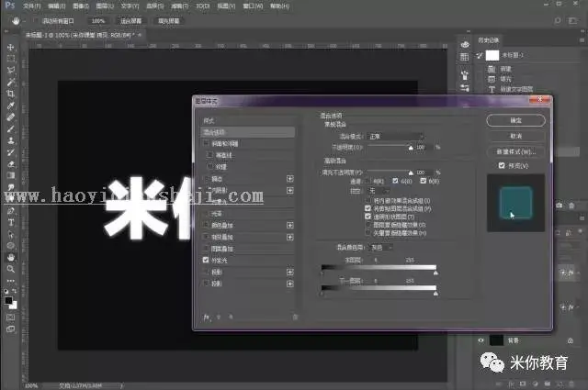The width and height of the screenshot is (588, 390).
Task: Toggle the 预览(V) preview checkbox
Action: [x=502, y=165]
